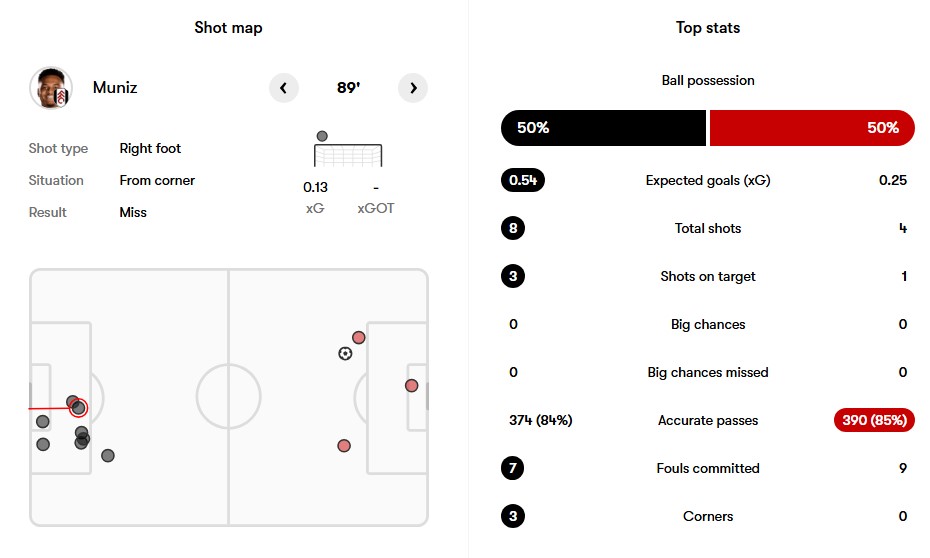
Task: Select the lowest pink shot marker
Action: coord(344,446)
